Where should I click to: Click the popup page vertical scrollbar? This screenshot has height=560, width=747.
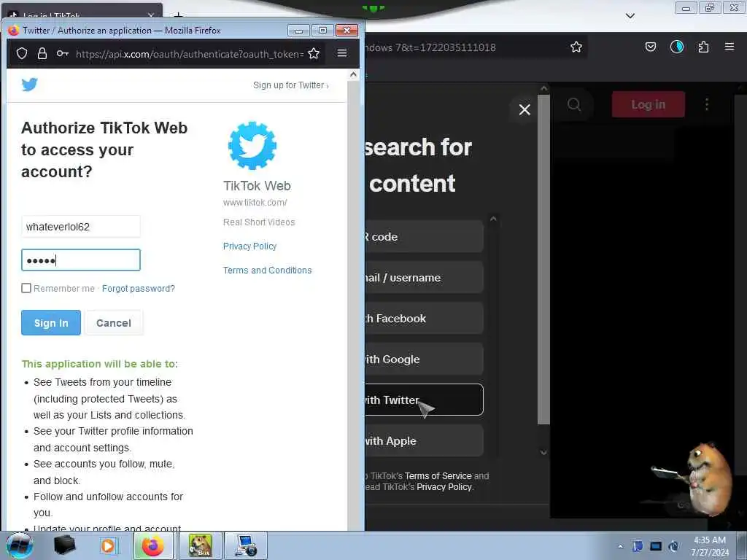353,305
